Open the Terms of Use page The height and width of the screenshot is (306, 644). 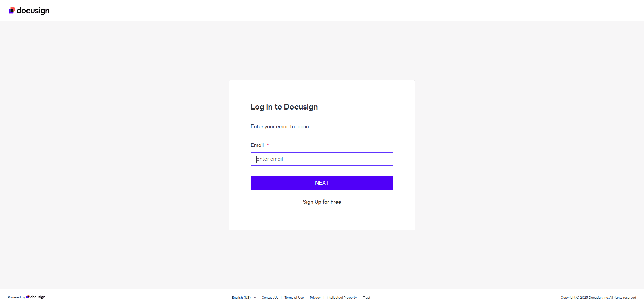[x=294, y=297]
